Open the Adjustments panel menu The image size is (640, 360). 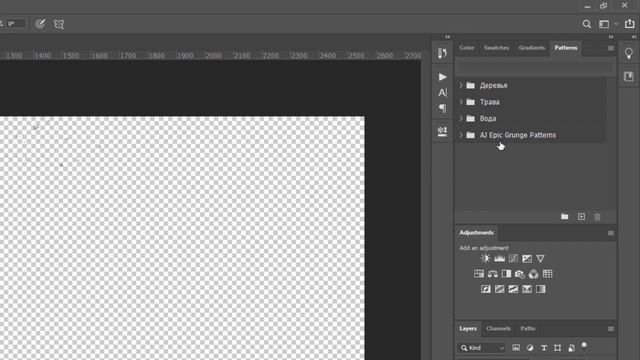(611, 233)
